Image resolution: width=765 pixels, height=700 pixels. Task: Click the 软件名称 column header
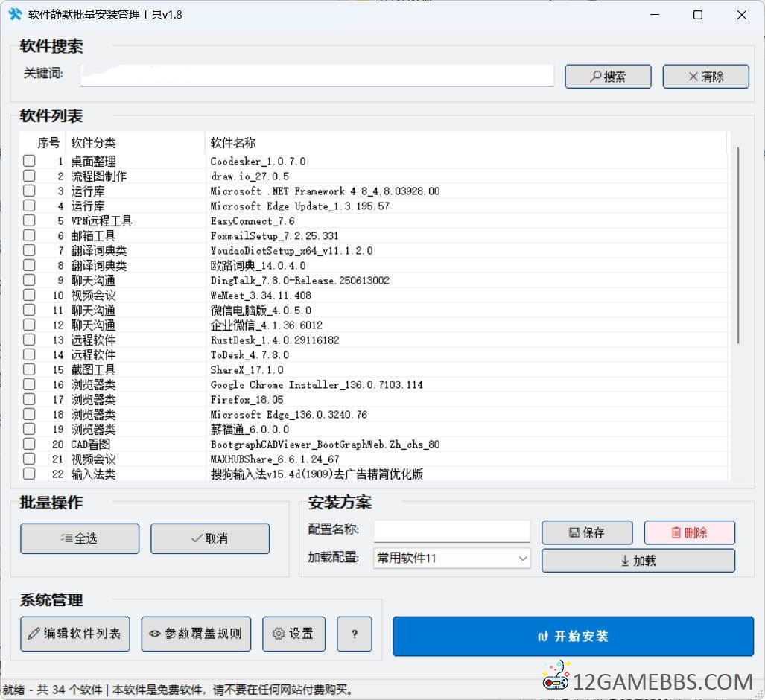point(232,143)
